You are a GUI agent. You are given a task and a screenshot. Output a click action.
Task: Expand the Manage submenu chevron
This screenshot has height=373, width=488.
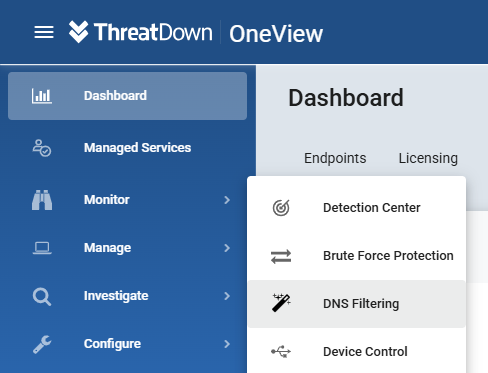tap(227, 248)
